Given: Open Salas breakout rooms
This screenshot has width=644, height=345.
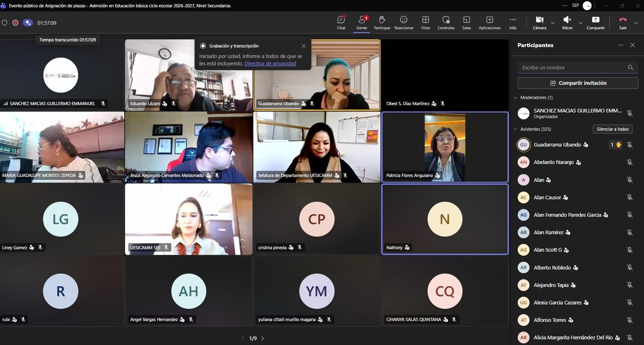Looking at the screenshot, I should [x=467, y=23].
